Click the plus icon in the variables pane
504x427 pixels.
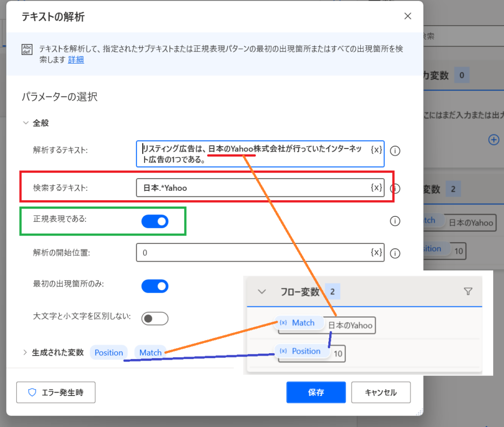point(493,140)
